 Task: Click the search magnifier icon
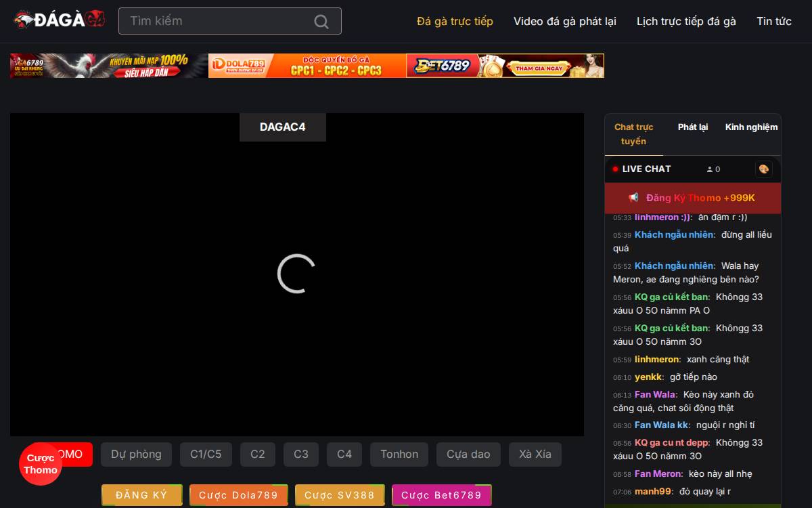coord(321,22)
